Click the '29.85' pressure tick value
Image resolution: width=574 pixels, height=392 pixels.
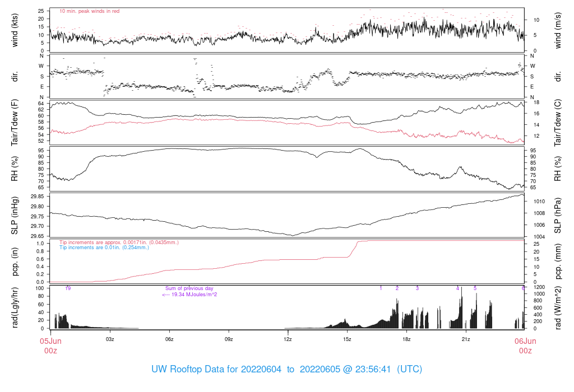38,197
